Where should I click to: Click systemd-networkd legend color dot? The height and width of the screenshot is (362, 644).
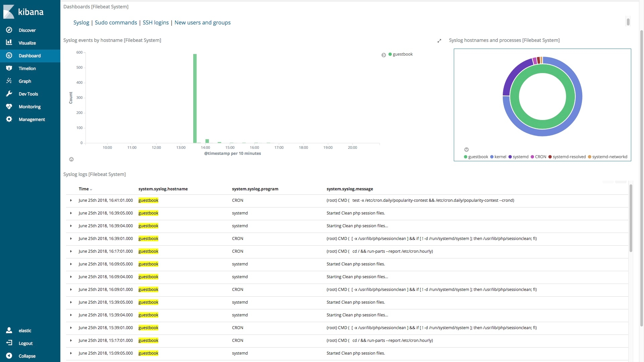click(x=590, y=157)
